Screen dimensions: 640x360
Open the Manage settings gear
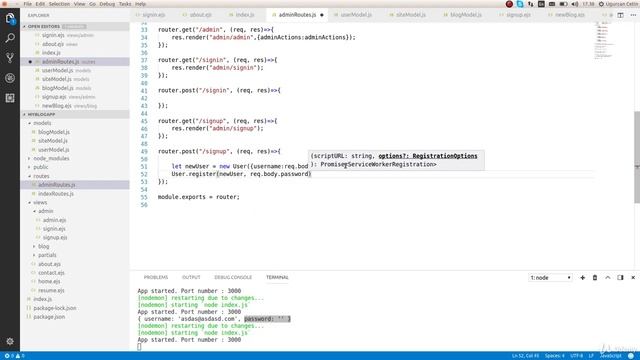[x=10, y=341]
